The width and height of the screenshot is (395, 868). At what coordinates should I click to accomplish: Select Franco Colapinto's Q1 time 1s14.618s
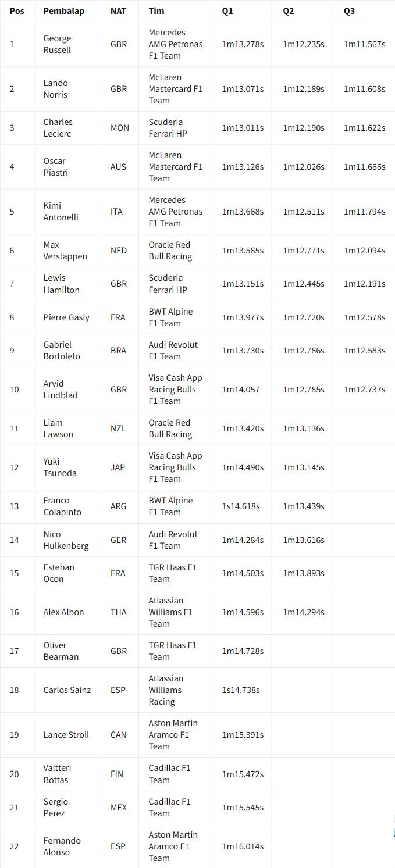pos(241,506)
